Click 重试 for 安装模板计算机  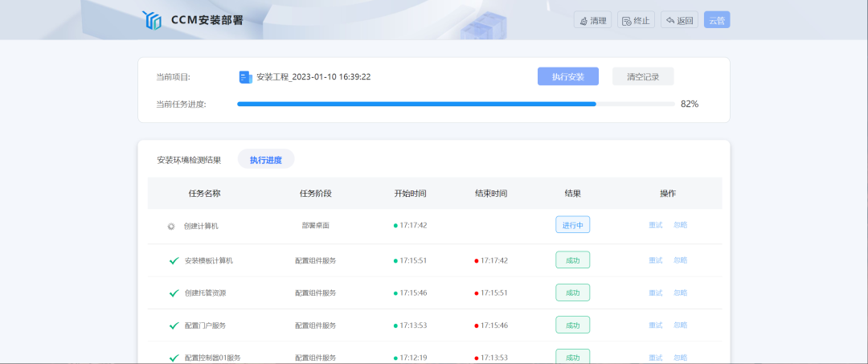[656, 260]
